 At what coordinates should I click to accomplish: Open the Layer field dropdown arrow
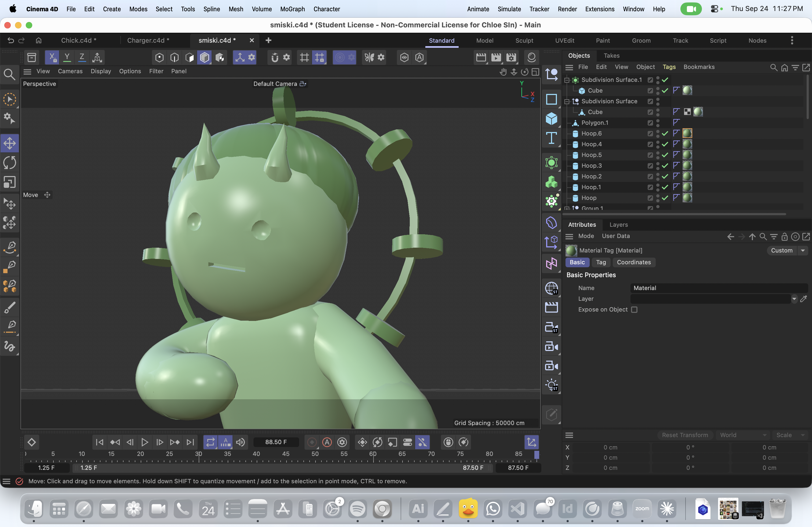pyautogui.click(x=794, y=299)
